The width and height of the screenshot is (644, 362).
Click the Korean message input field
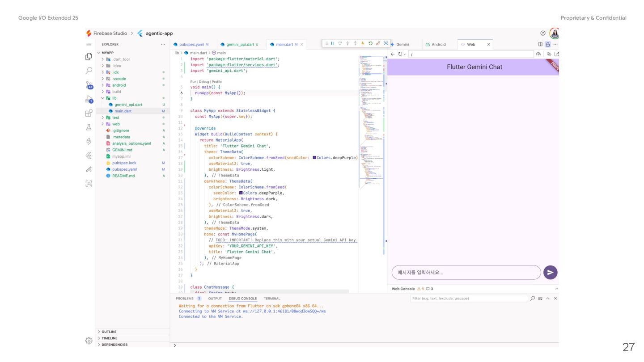point(466,272)
